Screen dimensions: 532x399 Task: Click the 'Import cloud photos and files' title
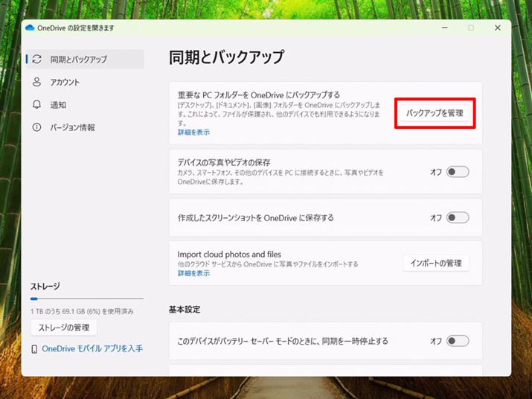(x=229, y=254)
